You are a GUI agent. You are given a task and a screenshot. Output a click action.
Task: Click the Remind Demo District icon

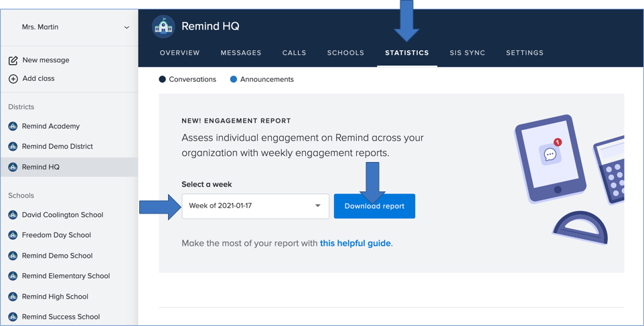[13, 146]
